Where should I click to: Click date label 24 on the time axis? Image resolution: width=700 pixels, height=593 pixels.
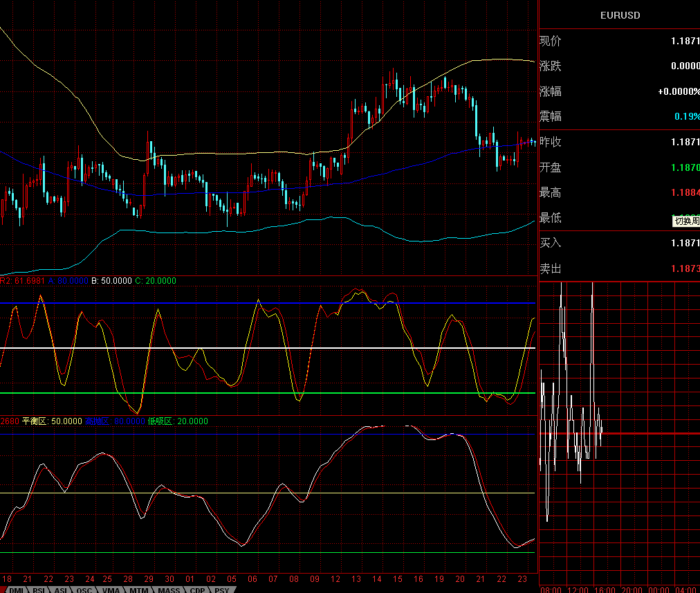tap(90, 579)
